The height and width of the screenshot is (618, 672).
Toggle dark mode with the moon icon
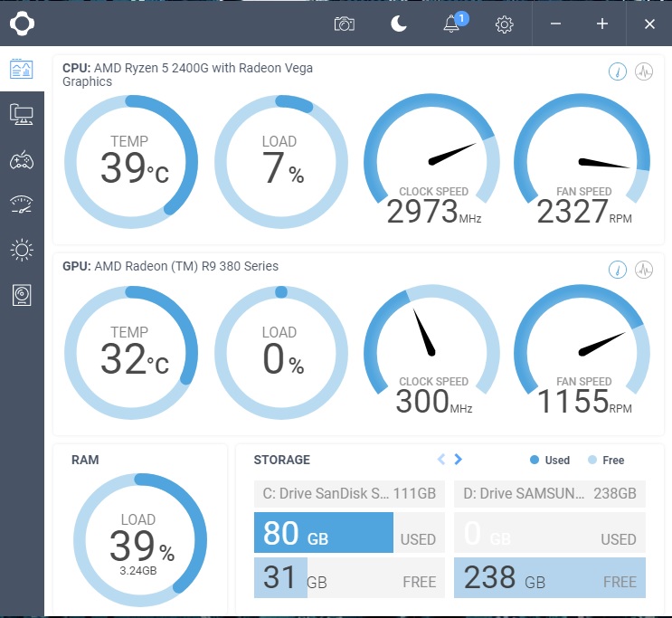tap(399, 24)
